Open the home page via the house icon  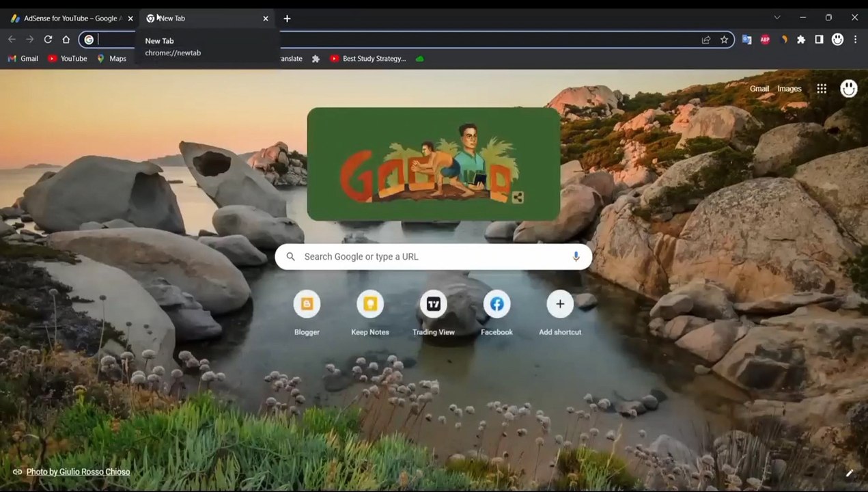pos(66,40)
